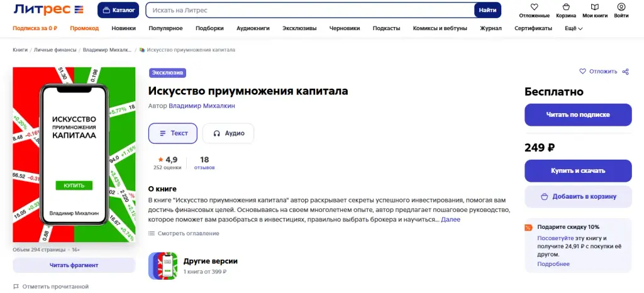The height and width of the screenshot is (293, 644).
Task: Expand the Ещё menu dropdown
Action: (x=574, y=28)
